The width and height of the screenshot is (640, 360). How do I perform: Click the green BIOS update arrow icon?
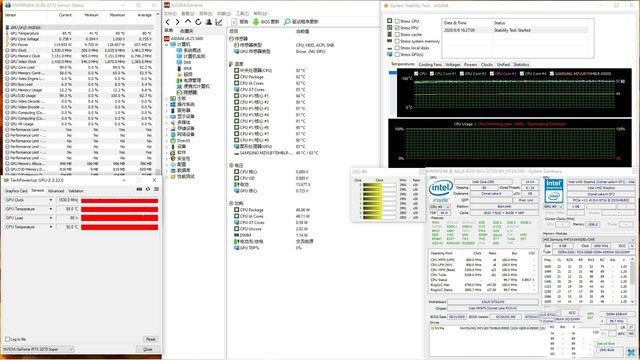click(256, 22)
